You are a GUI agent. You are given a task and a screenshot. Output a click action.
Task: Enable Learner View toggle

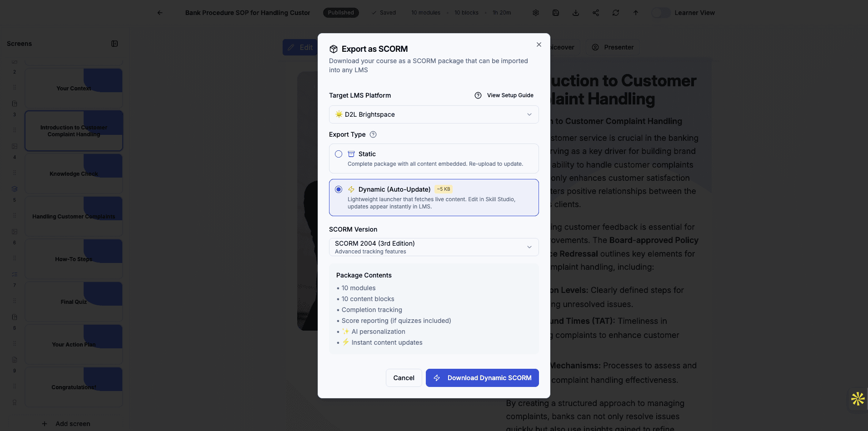point(661,13)
